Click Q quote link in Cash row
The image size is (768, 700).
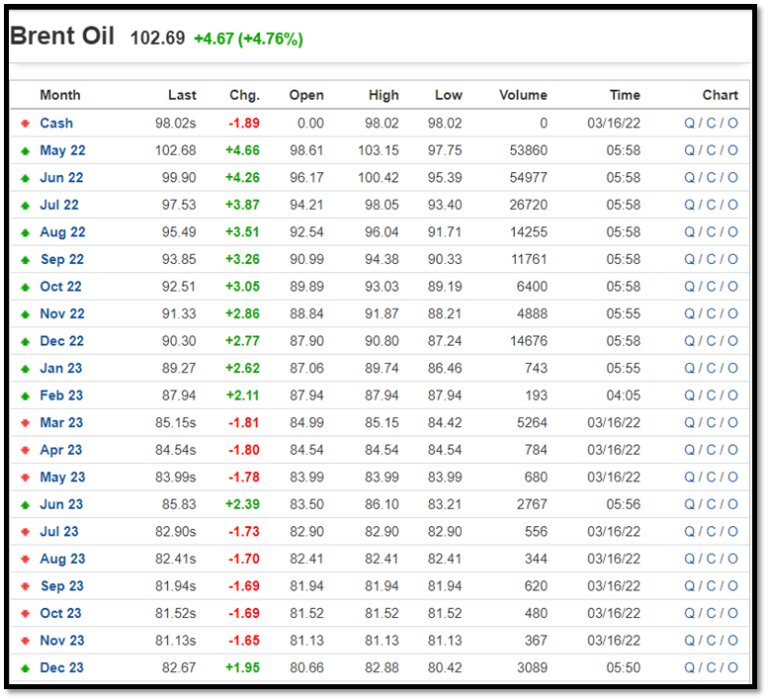(690, 123)
